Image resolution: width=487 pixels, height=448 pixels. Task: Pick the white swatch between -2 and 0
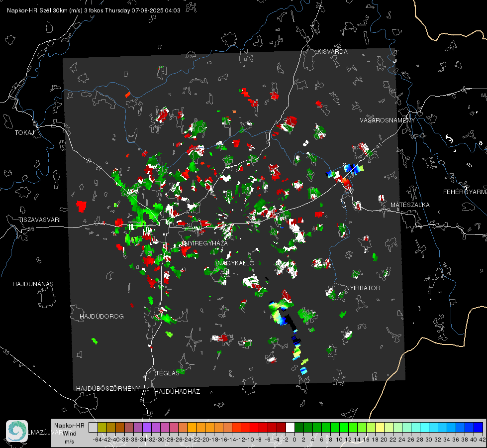[x=290, y=427]
